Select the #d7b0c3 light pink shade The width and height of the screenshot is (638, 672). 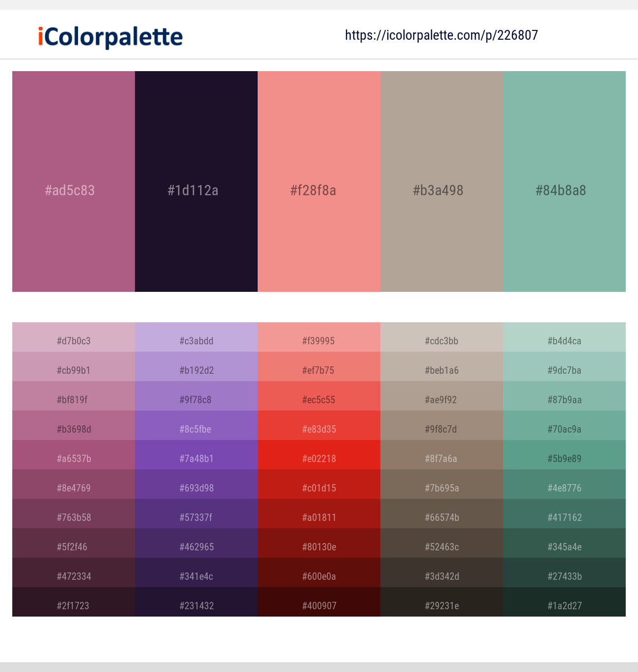73,340
